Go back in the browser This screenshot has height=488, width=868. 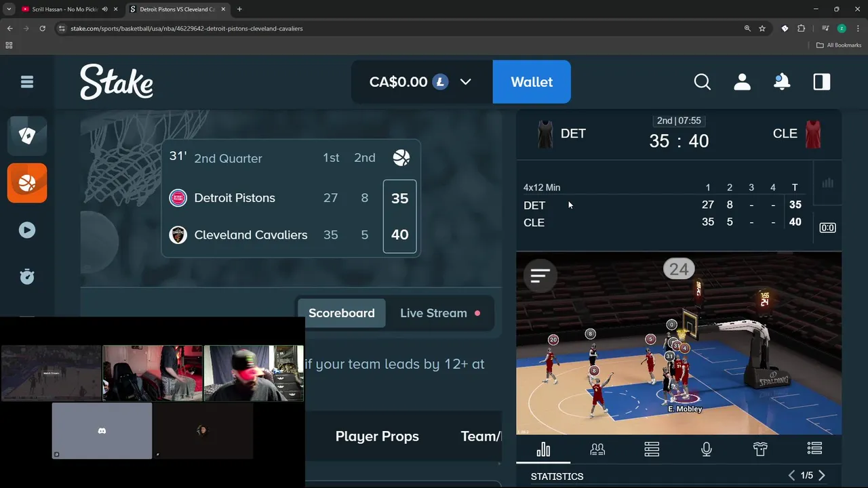pyautogui.click(x=9, y=28)
